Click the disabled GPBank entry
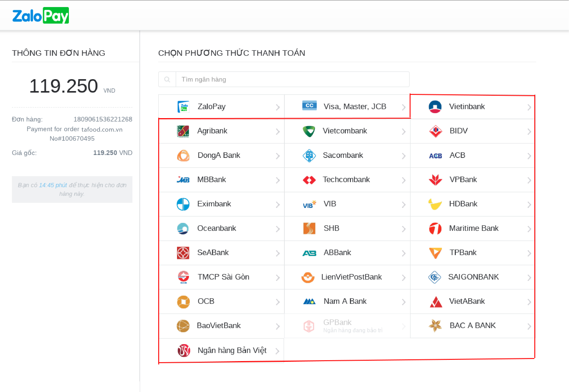 click(347, 326)
